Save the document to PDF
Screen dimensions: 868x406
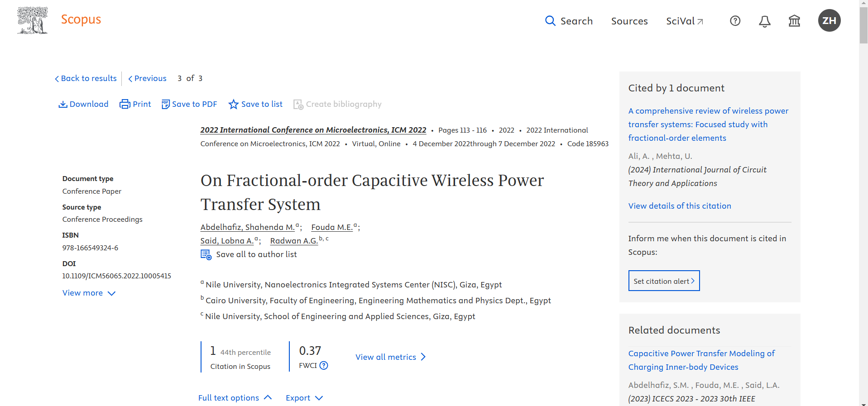[x=189, y=105]
